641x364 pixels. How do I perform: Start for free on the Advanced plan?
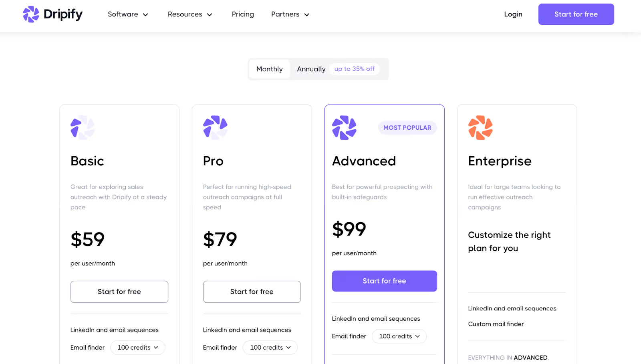pyautogui.click(x=384, y=281)
